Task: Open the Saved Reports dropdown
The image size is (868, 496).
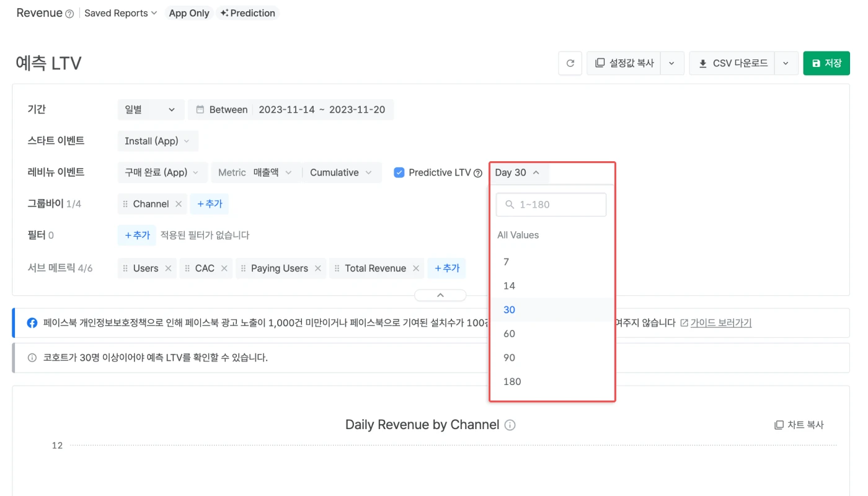Action: [x=121, y=13]
